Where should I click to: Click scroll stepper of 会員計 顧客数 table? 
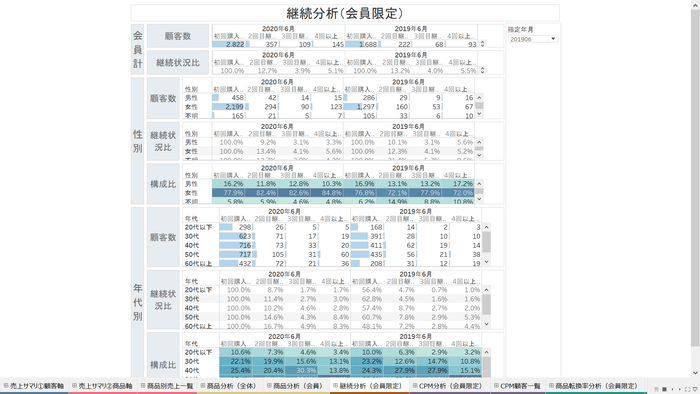tap(482, 44)
